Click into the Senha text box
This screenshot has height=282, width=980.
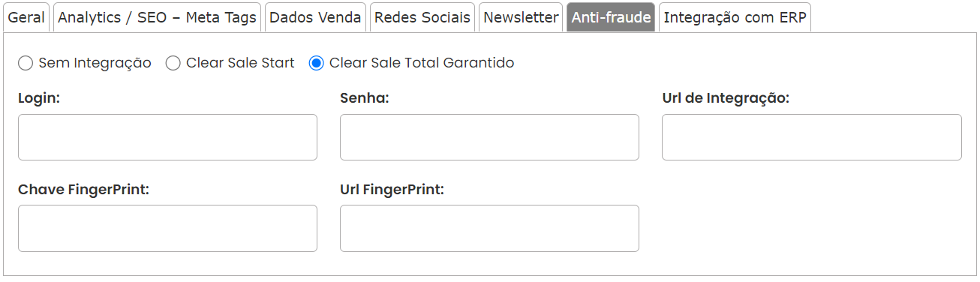[x=489, y=137]
